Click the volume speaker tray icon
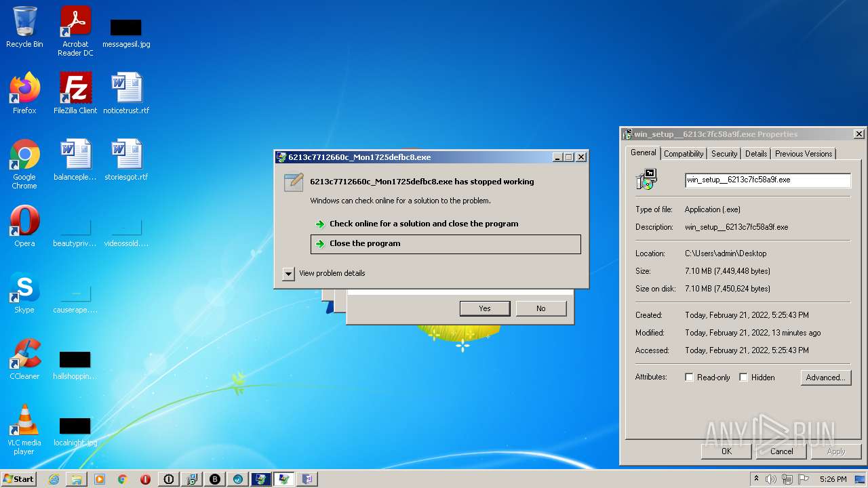This screenshot has height=488, width=868. (x=771, y=479)
